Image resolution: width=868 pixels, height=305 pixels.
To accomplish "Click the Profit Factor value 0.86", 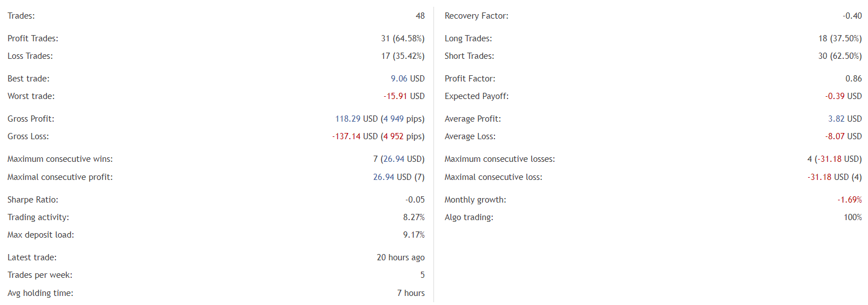I will click(853, 79).
